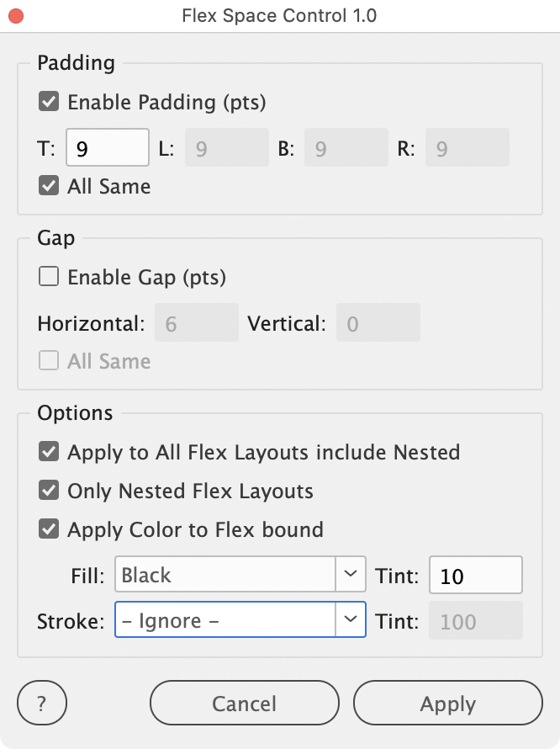Click the Fill combo box showing Black
560x749 pixels.
(x=225, y=575)
